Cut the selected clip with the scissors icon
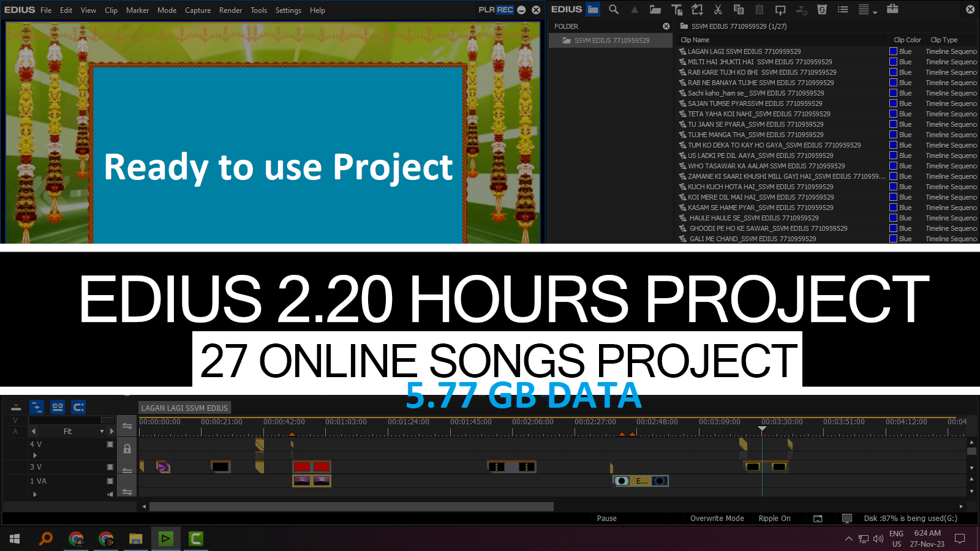The height and width of the screenshot is (551, 980). tap(718, 10)
